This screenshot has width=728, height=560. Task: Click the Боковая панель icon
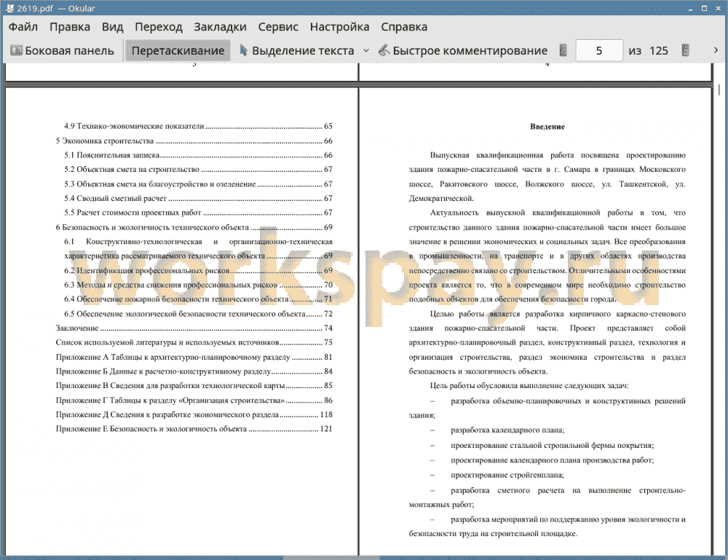tap(16, 51)
